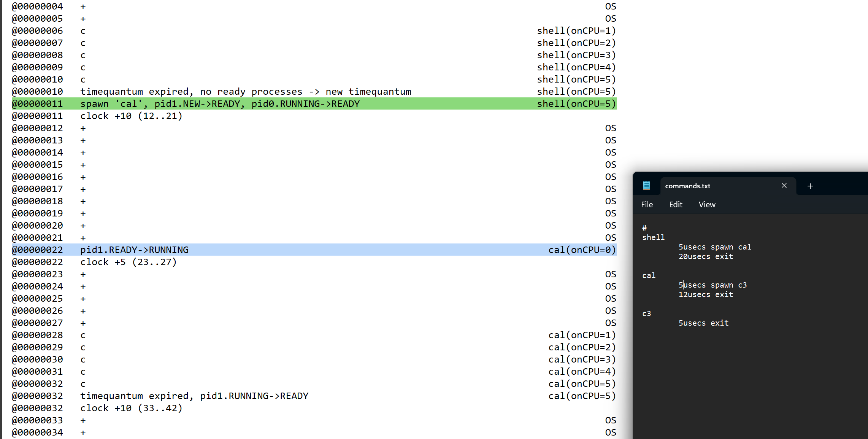Image resolution: width=868 pixels, height=439 pixels.
Task: Click the 'clock +5 (23..27)' log line
Action: 129,262
